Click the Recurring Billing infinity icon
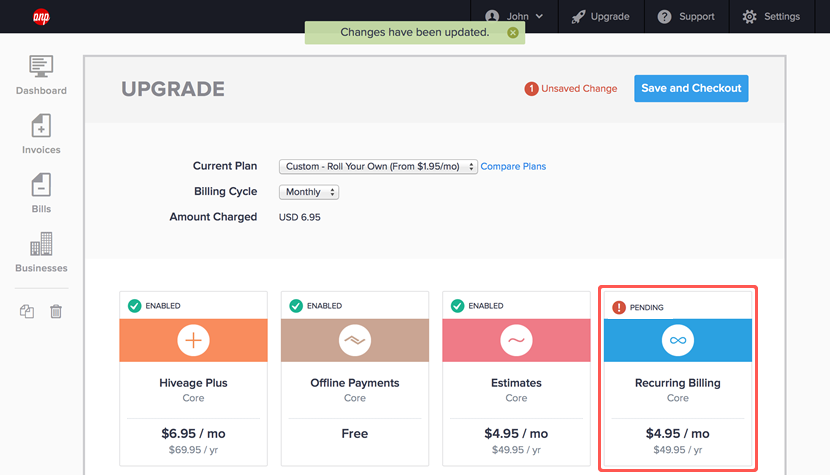This screenshot has width=830, height=475. (x=678, y=340)
